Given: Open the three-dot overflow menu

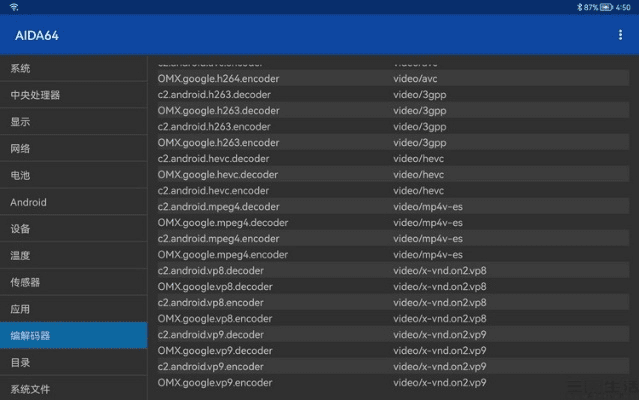Looking at the screenshot, I should (620, 35).
